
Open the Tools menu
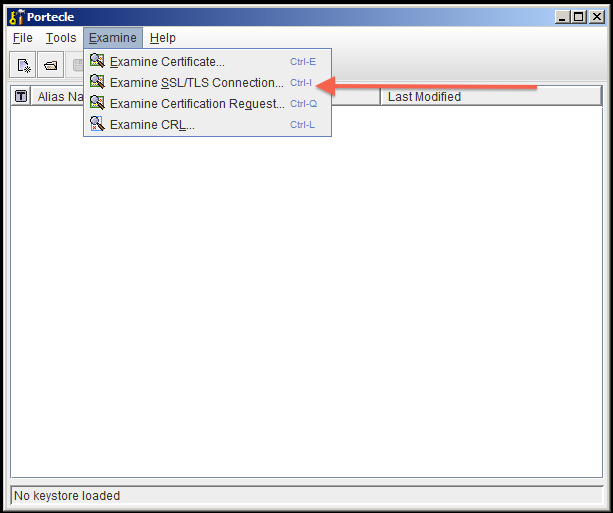click(x=61, y=38)
